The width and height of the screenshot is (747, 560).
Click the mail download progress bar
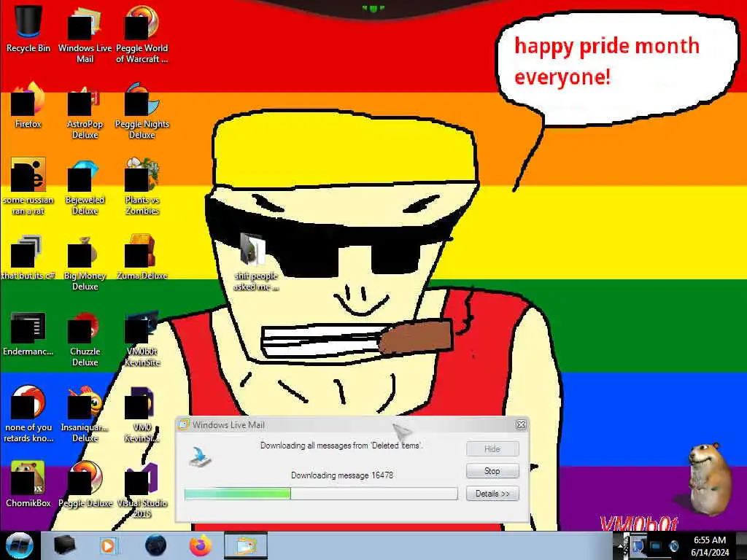pos(321,494)
